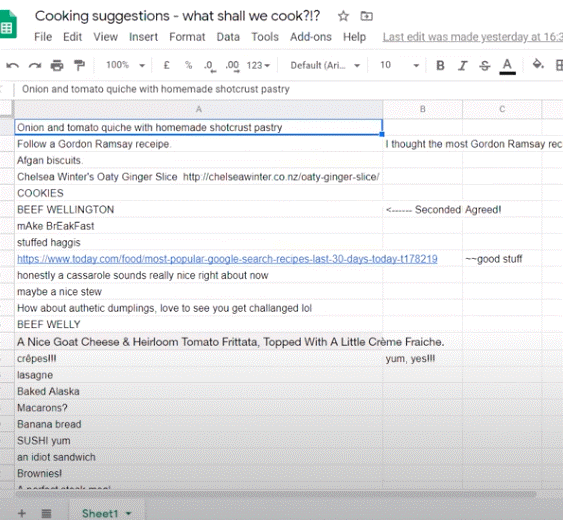Open the Edit menu

pos(73,37)
